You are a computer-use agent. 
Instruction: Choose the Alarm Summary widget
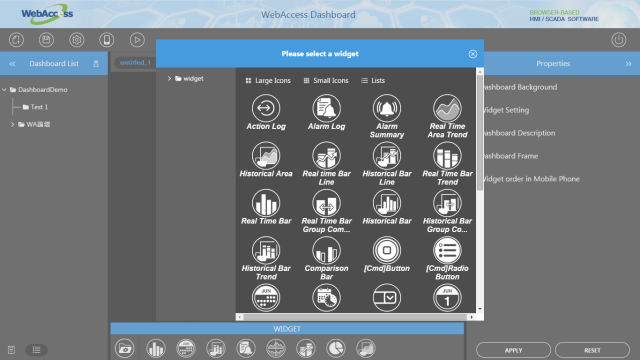[x=387, y=116]
